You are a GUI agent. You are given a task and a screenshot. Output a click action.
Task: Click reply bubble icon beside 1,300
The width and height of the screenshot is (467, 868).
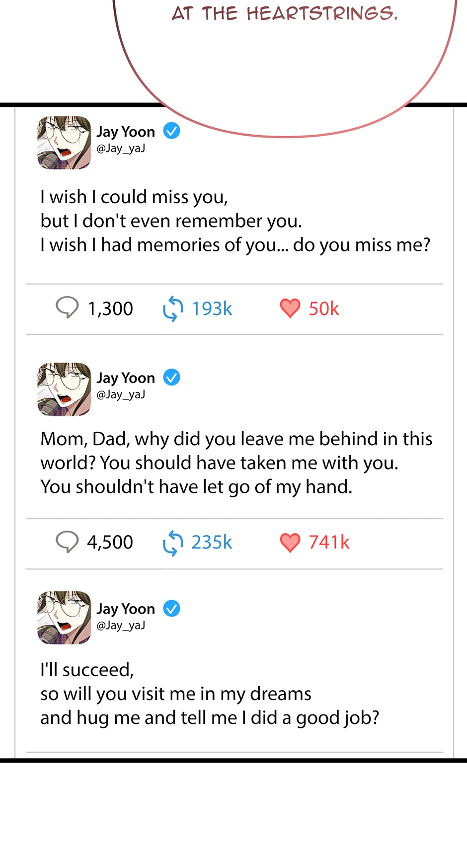[x=67, y=307]
